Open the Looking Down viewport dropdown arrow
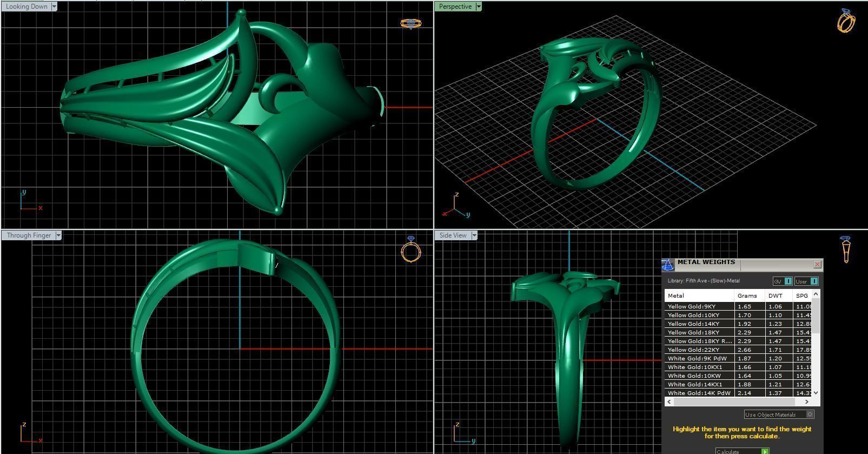868x454 pixels. (x=54, y=6)
